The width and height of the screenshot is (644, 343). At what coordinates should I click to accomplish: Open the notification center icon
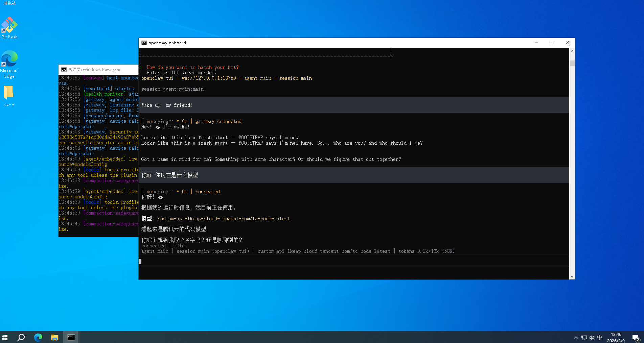636,338
